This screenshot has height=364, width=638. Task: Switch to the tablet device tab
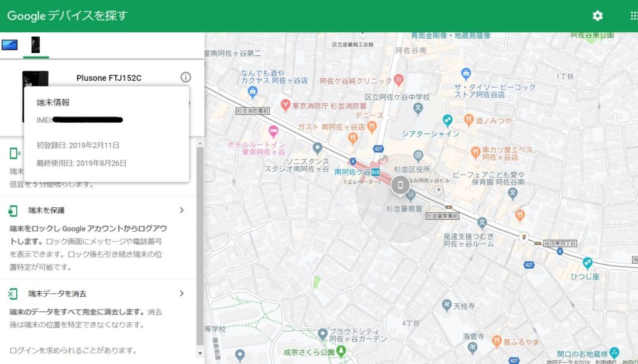click(9, 45)
